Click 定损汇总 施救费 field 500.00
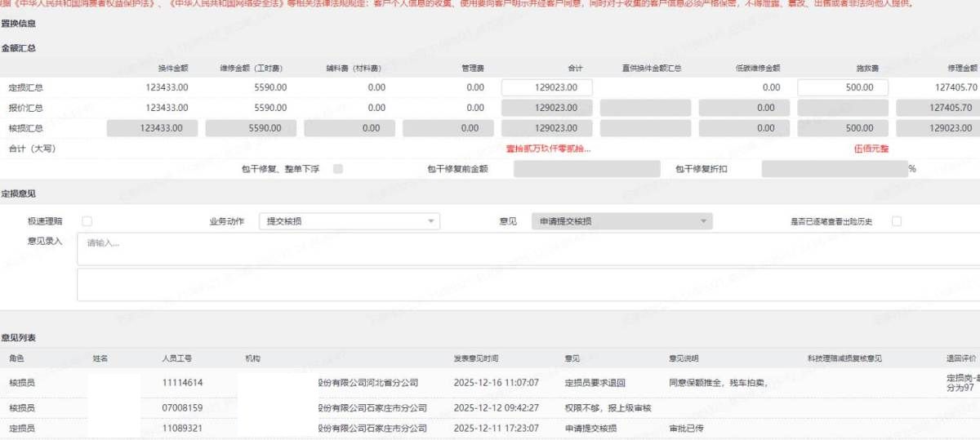This screenshot has height=440, width=980. pyautogui.click(x=842, y=87)
